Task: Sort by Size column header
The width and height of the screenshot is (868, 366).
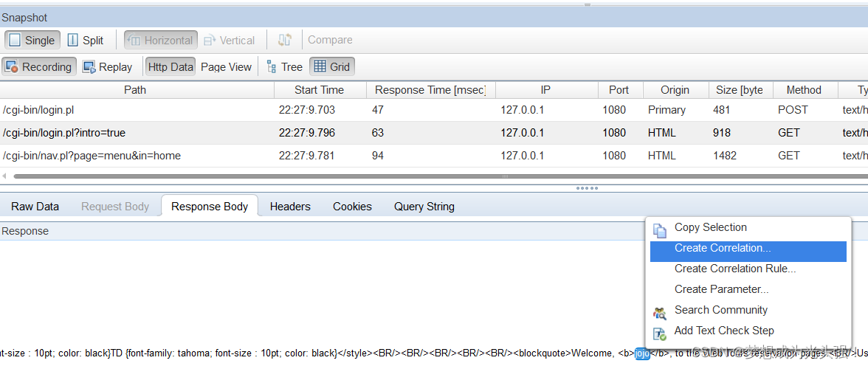Action: (741, 90)
